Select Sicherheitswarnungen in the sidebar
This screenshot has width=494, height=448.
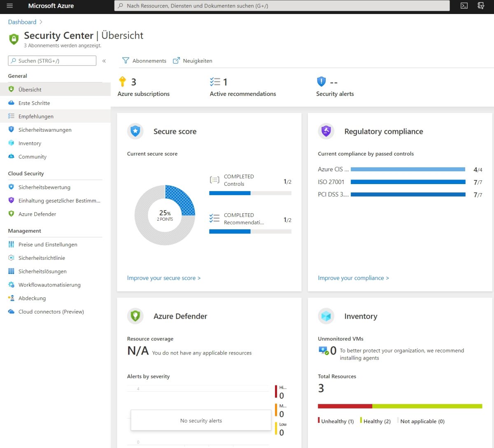coord(45,130)
